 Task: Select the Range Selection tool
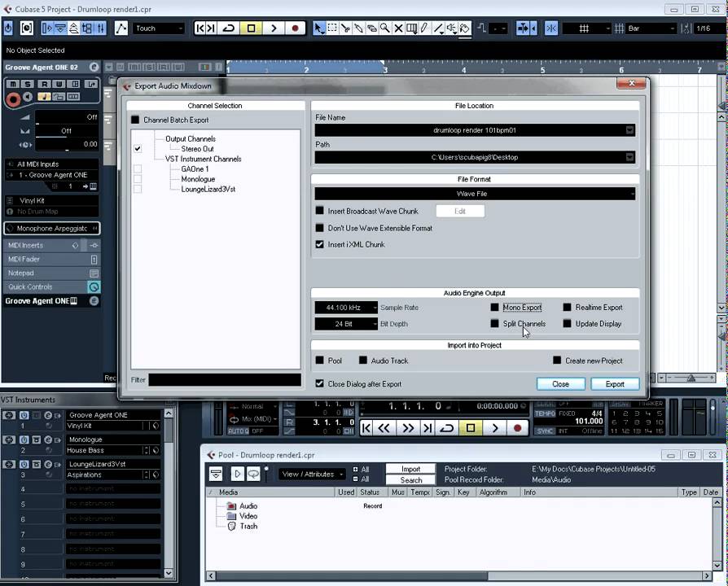332,28
